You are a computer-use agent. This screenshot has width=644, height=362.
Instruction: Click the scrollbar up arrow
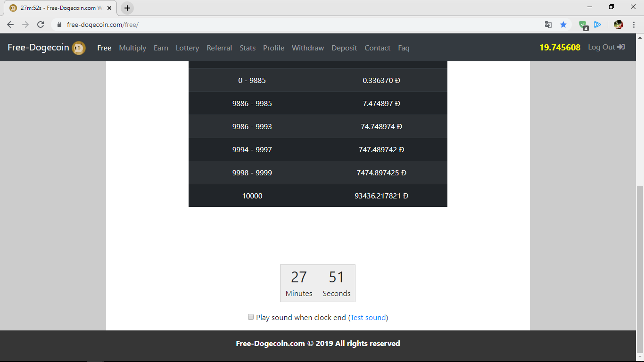click(x=640, y=37)
